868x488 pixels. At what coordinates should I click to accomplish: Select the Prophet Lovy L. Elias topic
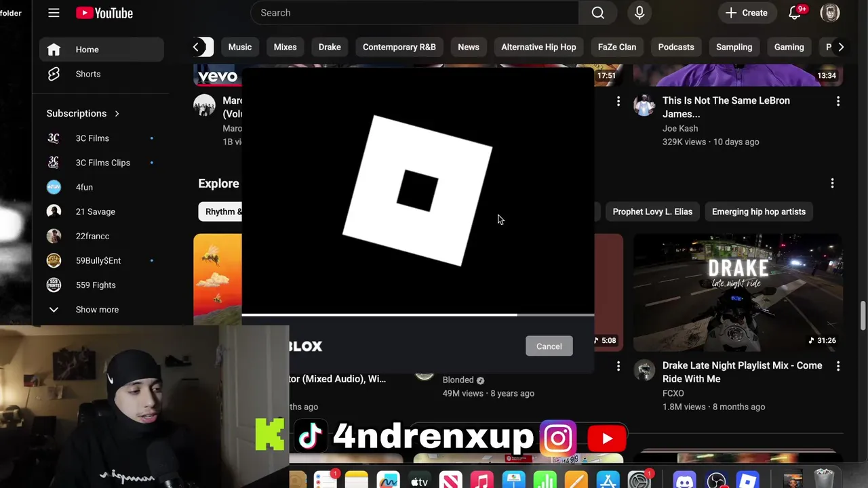(652, 211)
